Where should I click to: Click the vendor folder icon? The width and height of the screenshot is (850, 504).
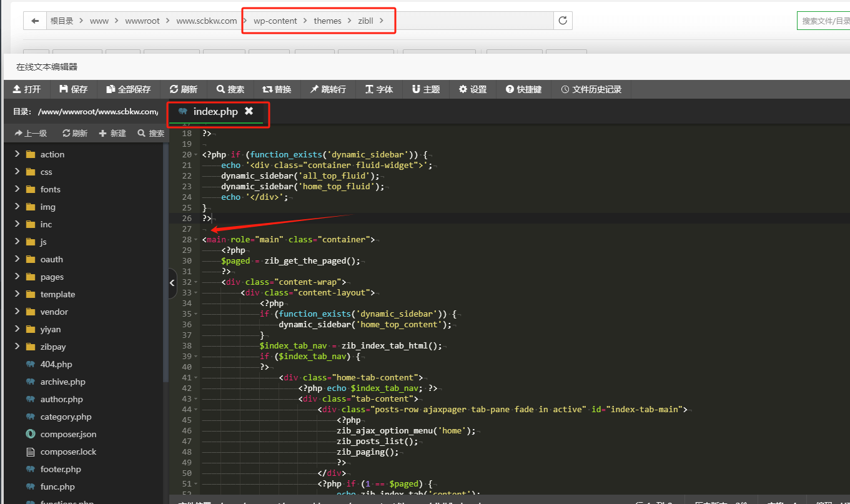(x=31, y=312)
